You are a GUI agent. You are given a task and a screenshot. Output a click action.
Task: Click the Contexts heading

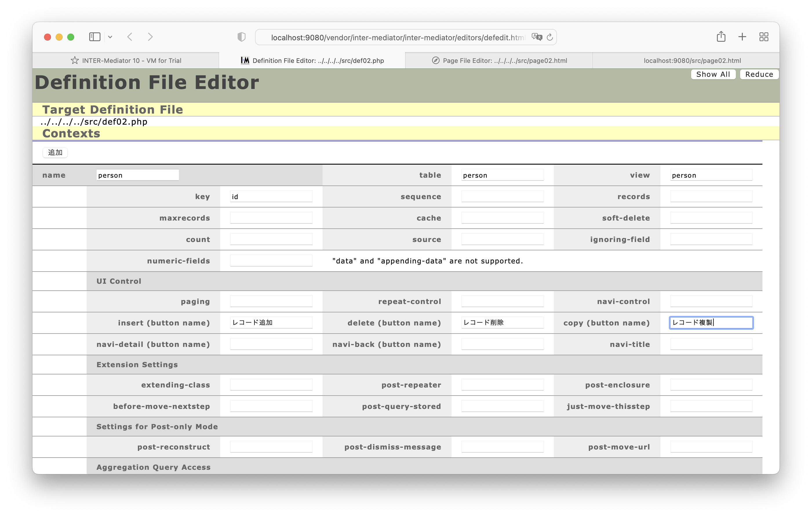pyautogui.click(x=71, y=134)
